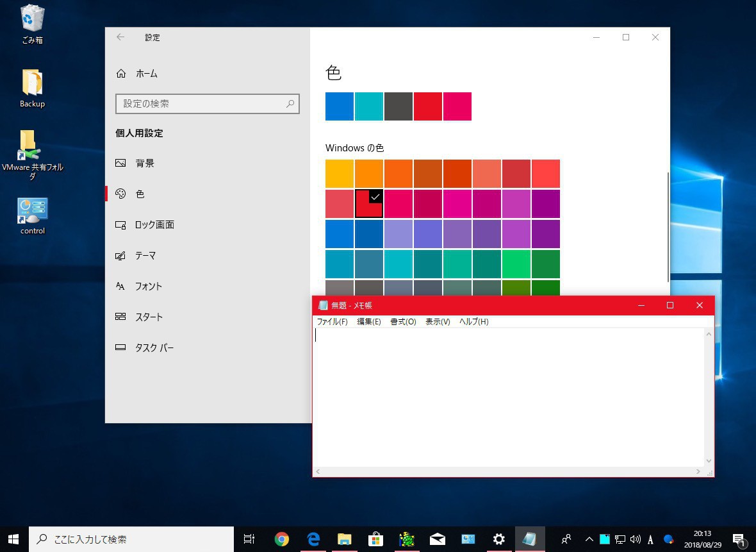The width and height of the screenshot is (756, 552).
Task: Go to ロック画面 settings page
Action: (154, 225)
